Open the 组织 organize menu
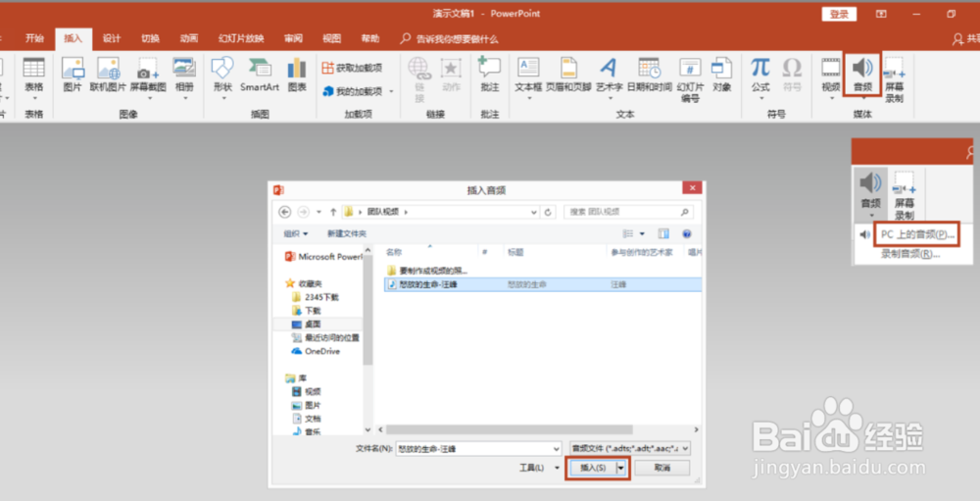The image size is (980, 501). click(x=296, y=234)
